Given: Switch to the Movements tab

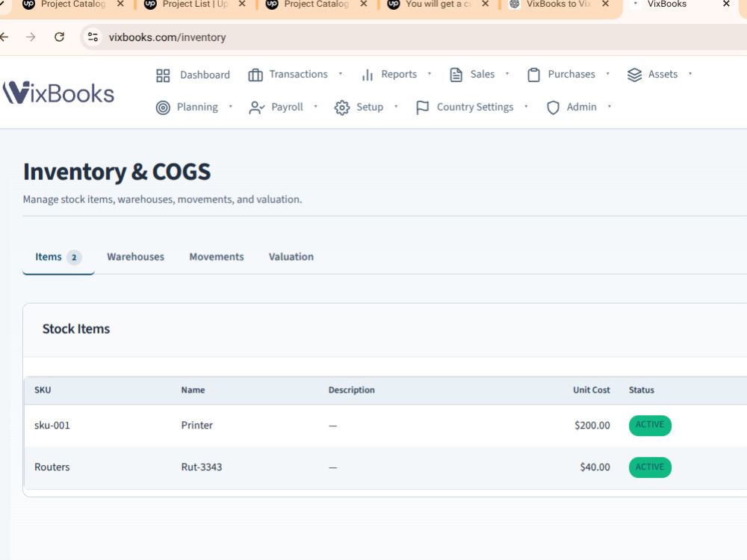Looking at the screenshot, I should coord(217,257).
